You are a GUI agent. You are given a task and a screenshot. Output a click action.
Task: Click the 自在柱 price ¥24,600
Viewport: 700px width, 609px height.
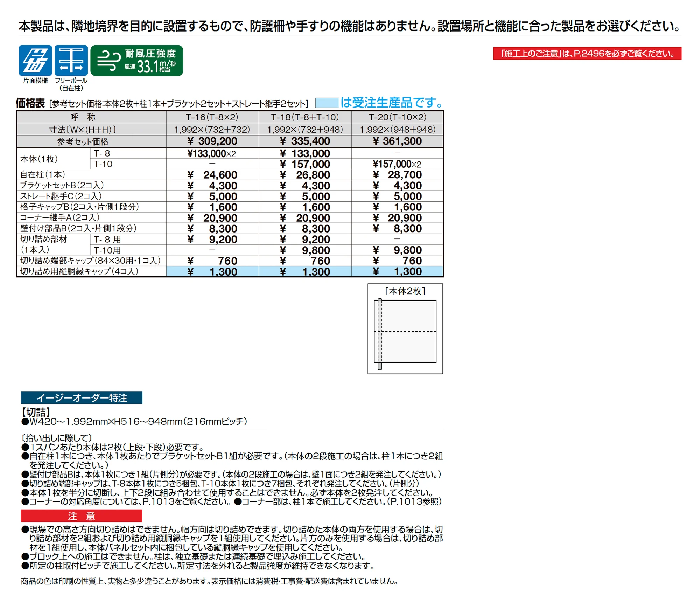212,175
